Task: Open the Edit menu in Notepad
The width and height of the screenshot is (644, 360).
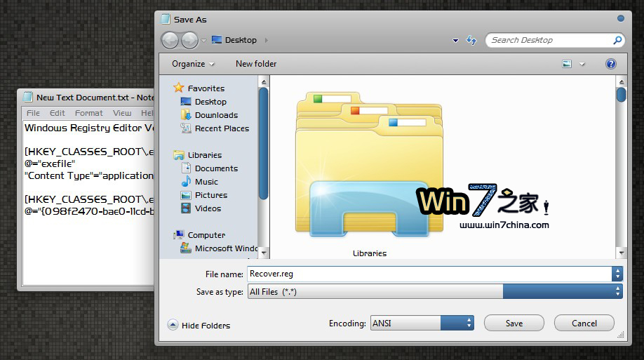Action: [x=58, y=113]
